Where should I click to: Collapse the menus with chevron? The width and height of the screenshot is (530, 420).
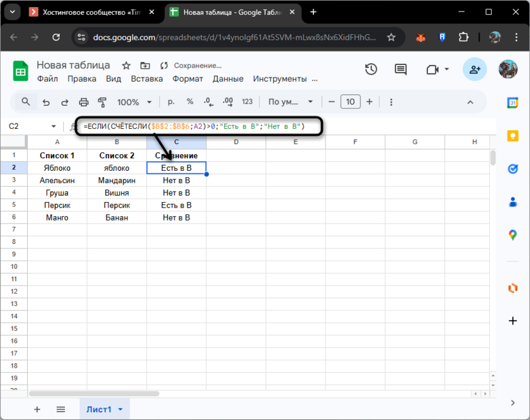[470, 102]
